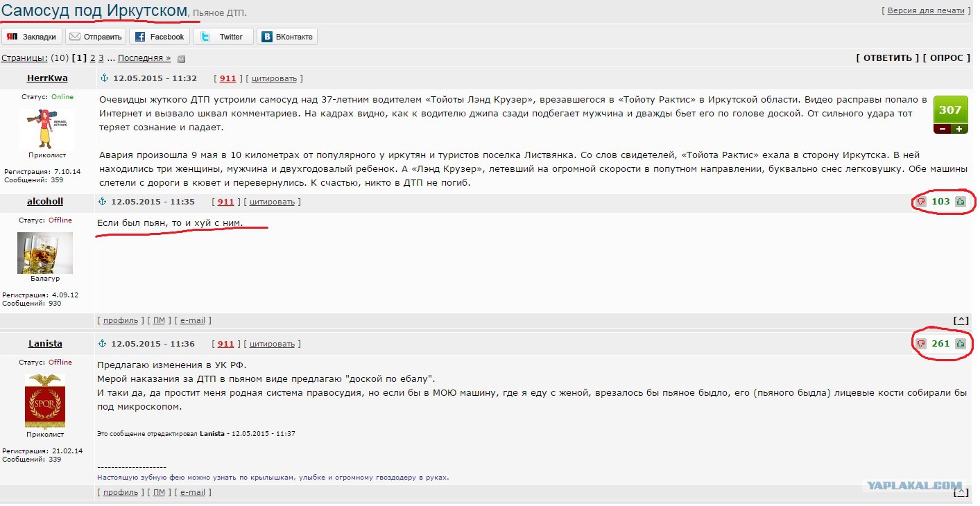
Task: Upvote Lanista's post with the thumbs-up icon
Action: (x=961, y=344)
